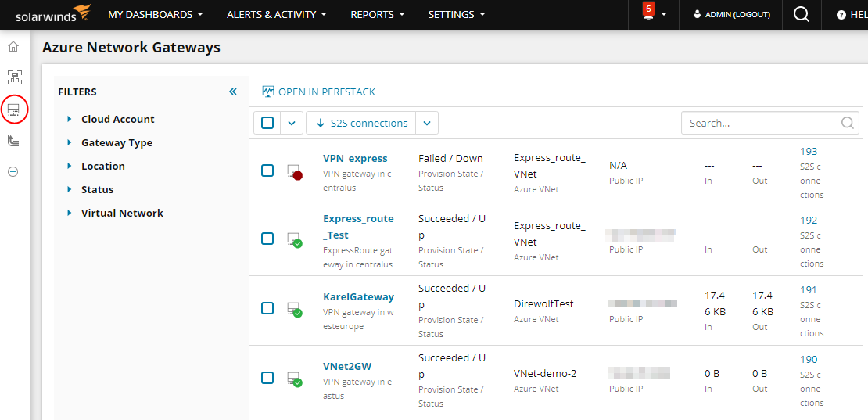The width and height of the screenshot is (868, 420).
Task: Toggle the select-all checkbox in toolbar
Action: pos(267,123)
